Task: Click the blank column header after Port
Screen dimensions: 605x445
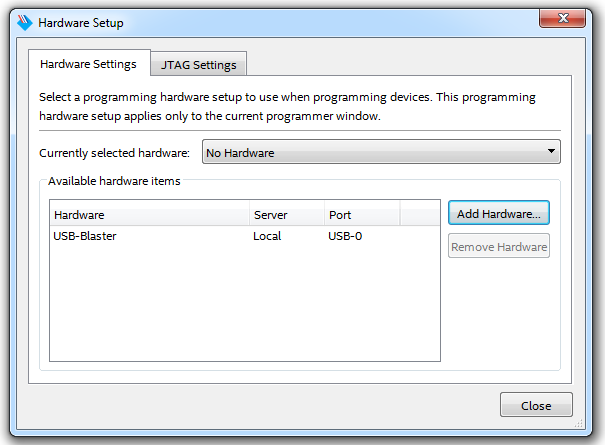Action: 419,215
